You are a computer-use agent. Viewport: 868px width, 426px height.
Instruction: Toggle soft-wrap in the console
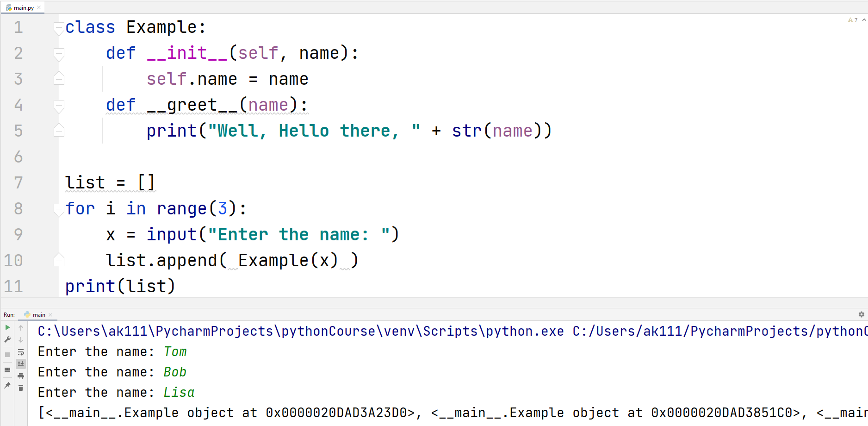tap(21, 352)
